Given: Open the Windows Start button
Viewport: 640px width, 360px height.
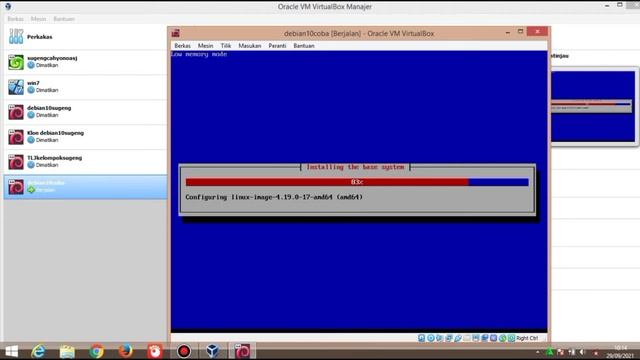Looking at the screenshot, I should (x=11, y=351).
